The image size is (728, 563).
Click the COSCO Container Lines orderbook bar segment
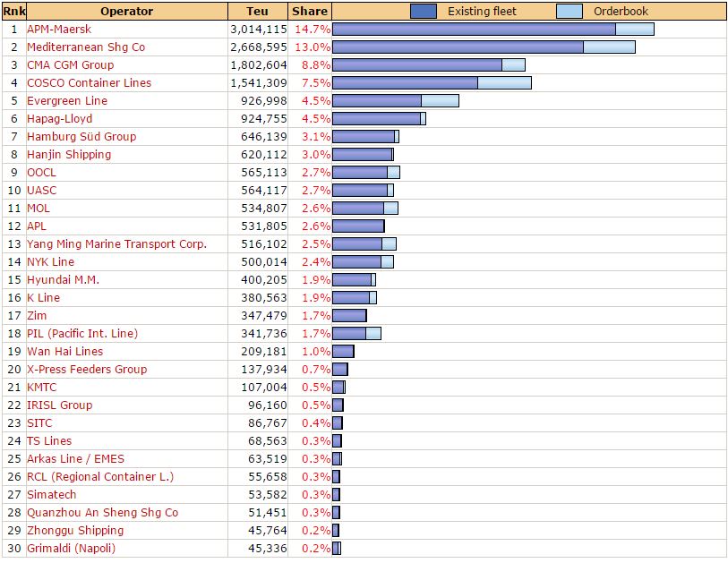(x=505, y=83)
